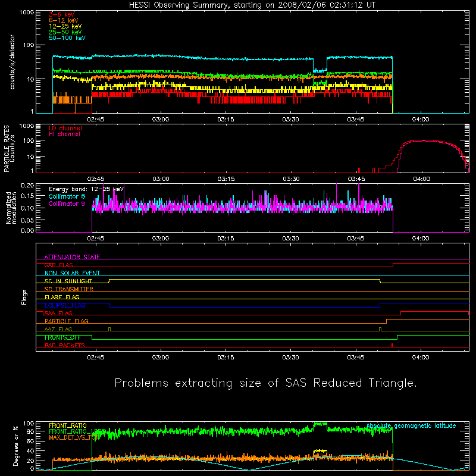
Task: Select the Collimator 9 legend label
Action: (67, 203)
